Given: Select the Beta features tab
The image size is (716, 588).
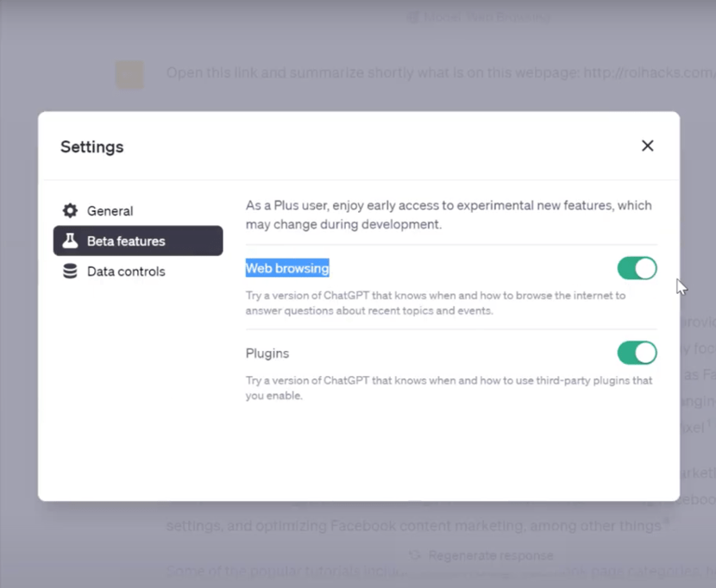Looking at the screenshot, I should pos(138,241).
